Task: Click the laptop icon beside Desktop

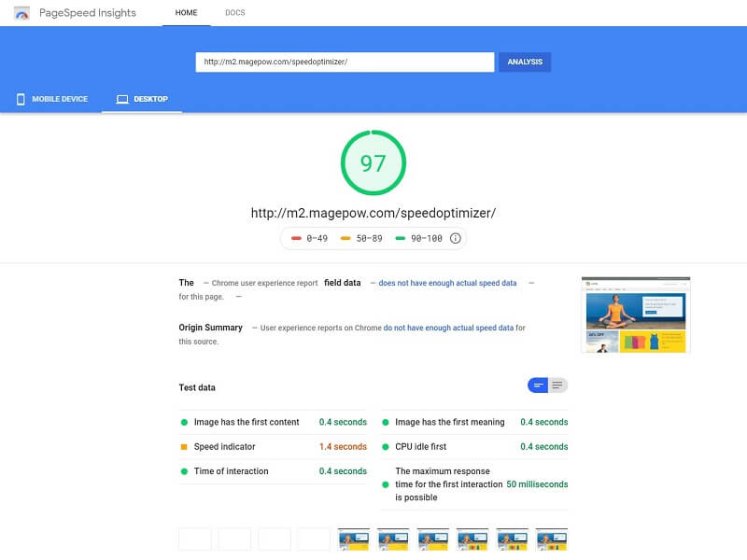Action: click(x=120, y=99)
